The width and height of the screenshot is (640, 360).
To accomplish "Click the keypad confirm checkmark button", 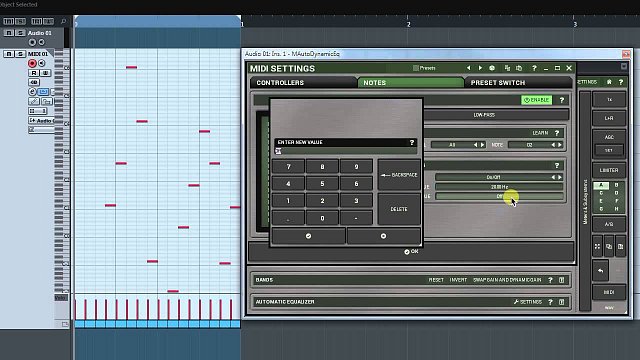I will [309, 236].
